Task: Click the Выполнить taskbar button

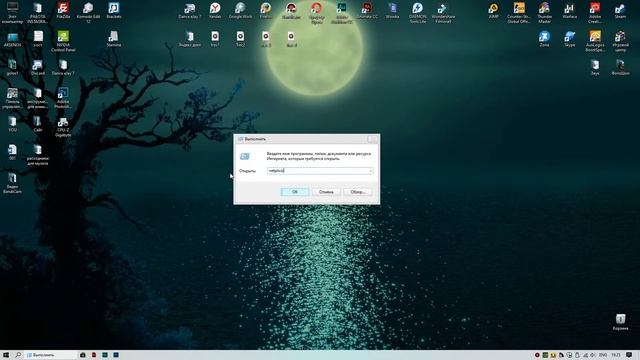Action: pos(51,355)
